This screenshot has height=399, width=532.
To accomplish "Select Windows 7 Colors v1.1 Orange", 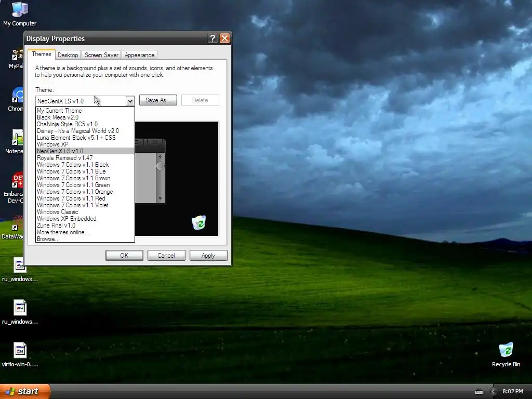I will [x=85, y=192].
